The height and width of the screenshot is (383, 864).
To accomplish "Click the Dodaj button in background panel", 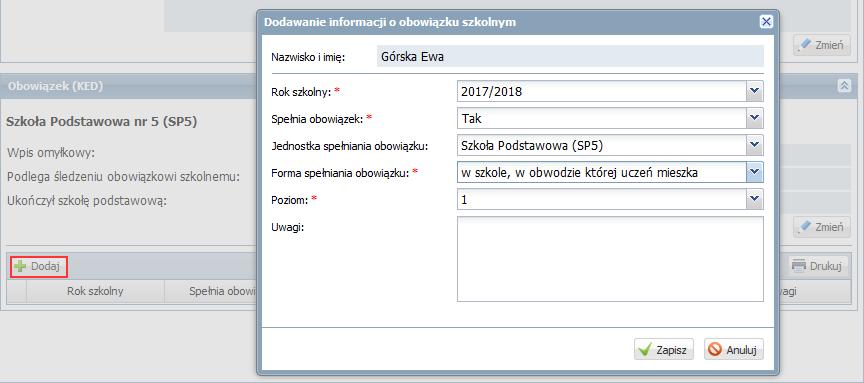I will 39,266.
